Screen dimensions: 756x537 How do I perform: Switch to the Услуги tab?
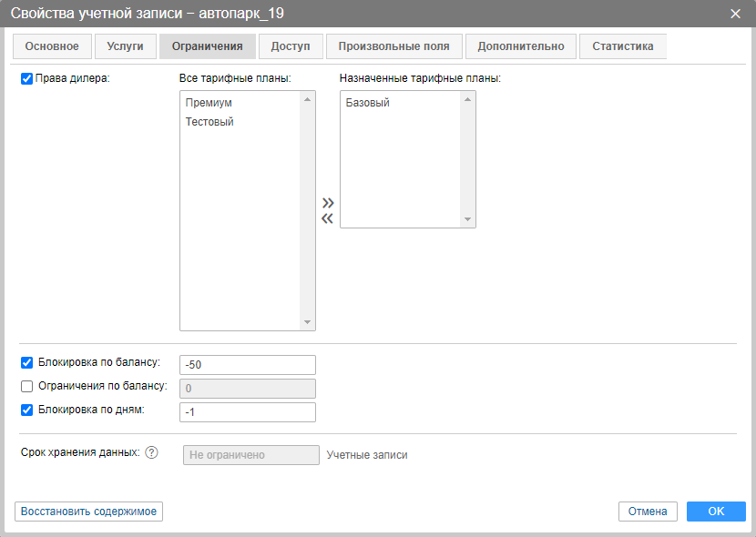[125, 46]
